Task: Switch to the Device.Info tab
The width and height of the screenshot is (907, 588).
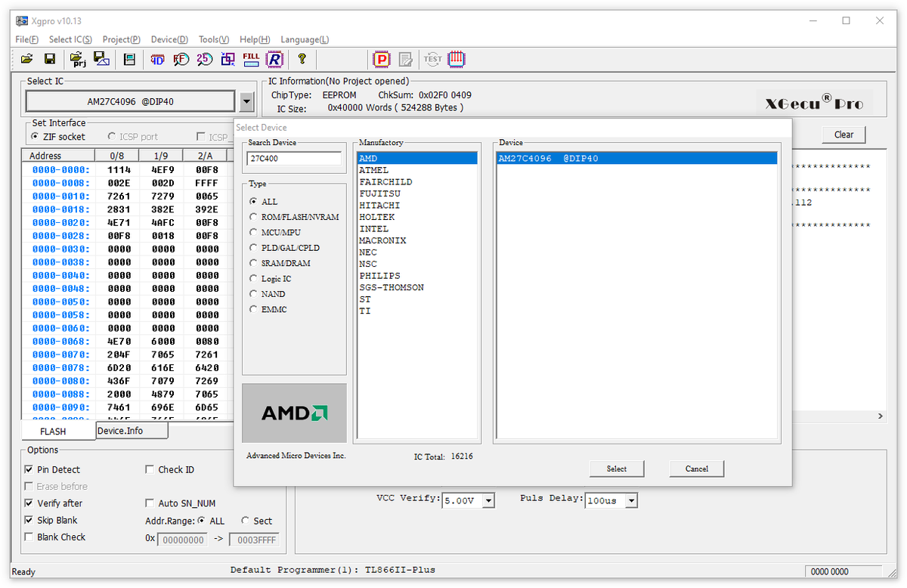Action: [132, 431]
